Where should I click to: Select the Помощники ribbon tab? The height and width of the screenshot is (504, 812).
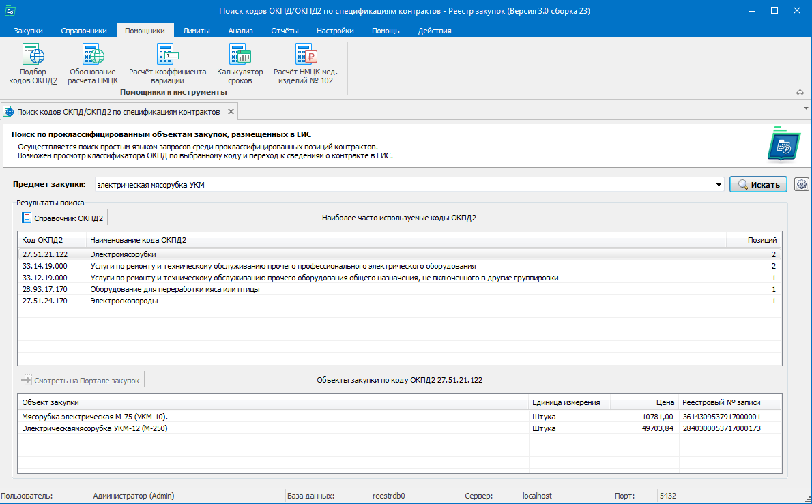145,31
